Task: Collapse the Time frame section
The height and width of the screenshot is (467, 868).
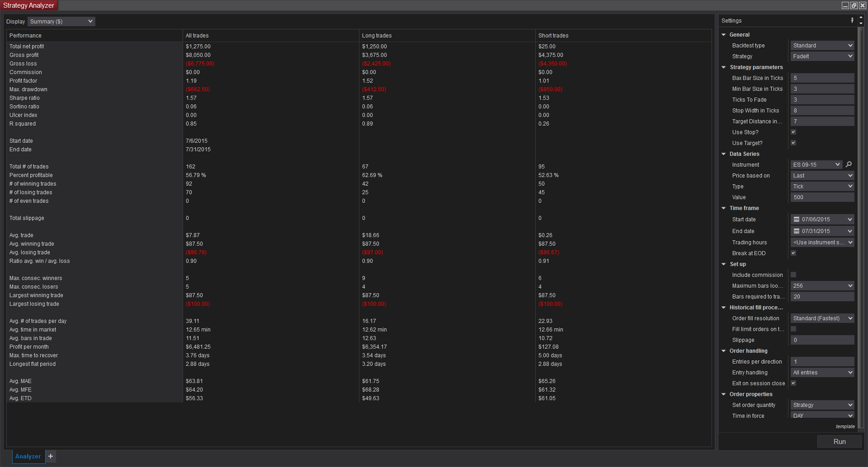Action: 724,208
